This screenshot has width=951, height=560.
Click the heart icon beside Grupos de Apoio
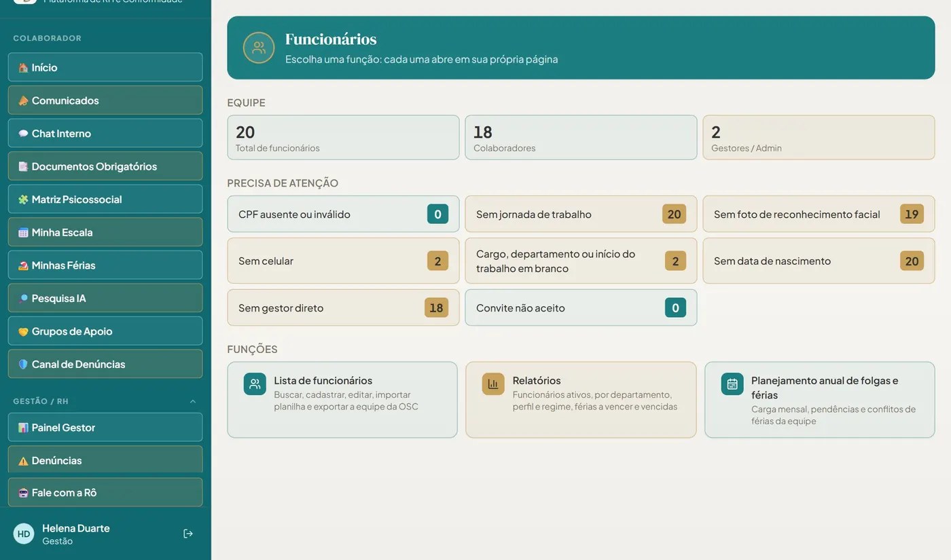pos(23,331)
